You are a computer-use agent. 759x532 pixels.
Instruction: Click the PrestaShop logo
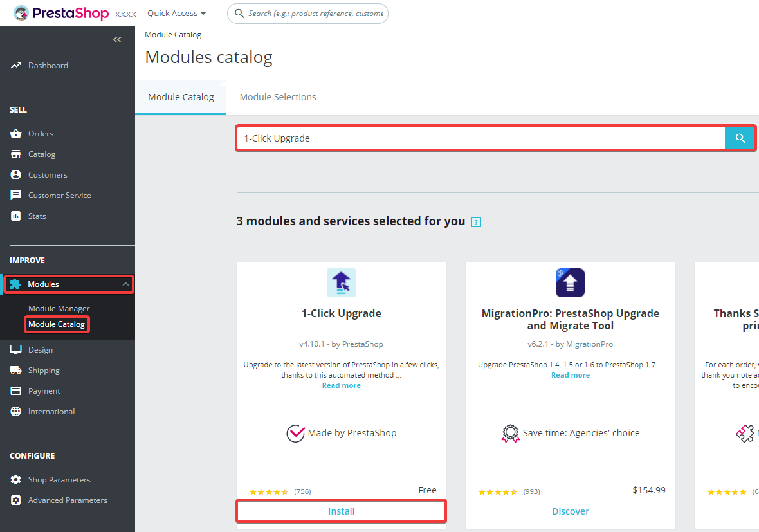[x=61, y=13]
